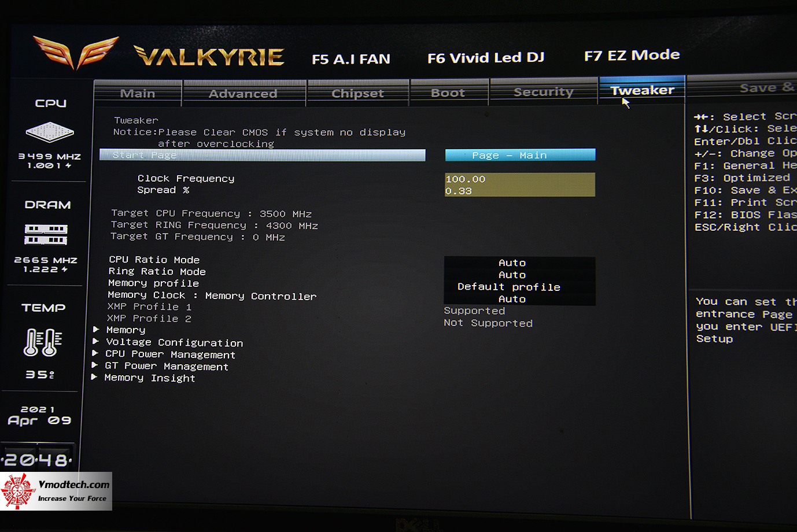The image size is (797, 532).
Task: Select Memory Clock : Memory Controller label
Action: coord(212,295)
